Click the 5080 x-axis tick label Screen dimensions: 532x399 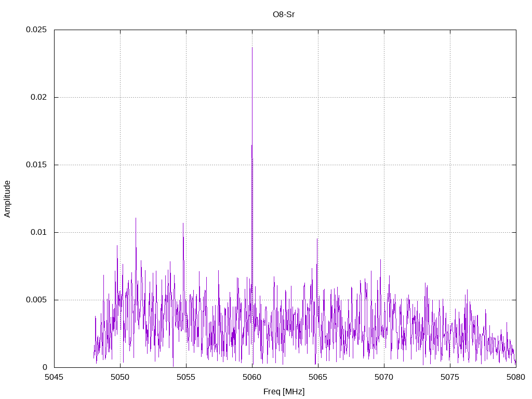pos(516,377)
